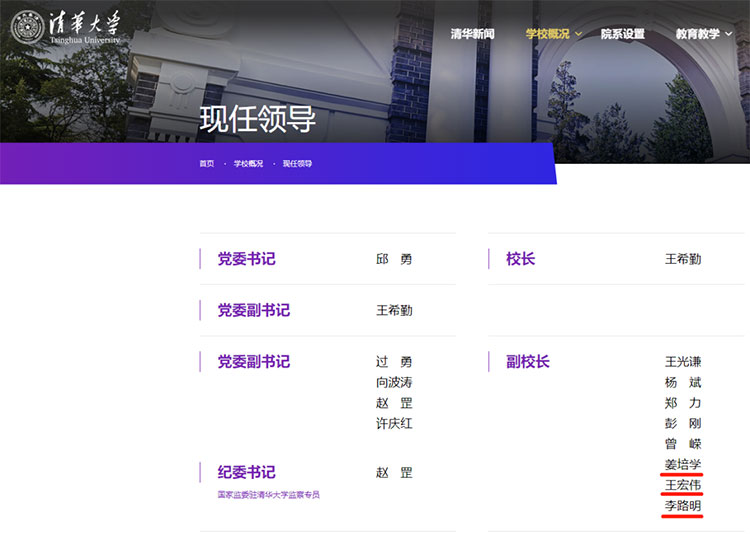Select the name 郑力
The width and height of the screenshot is (750, 540).
click(683, 403)
